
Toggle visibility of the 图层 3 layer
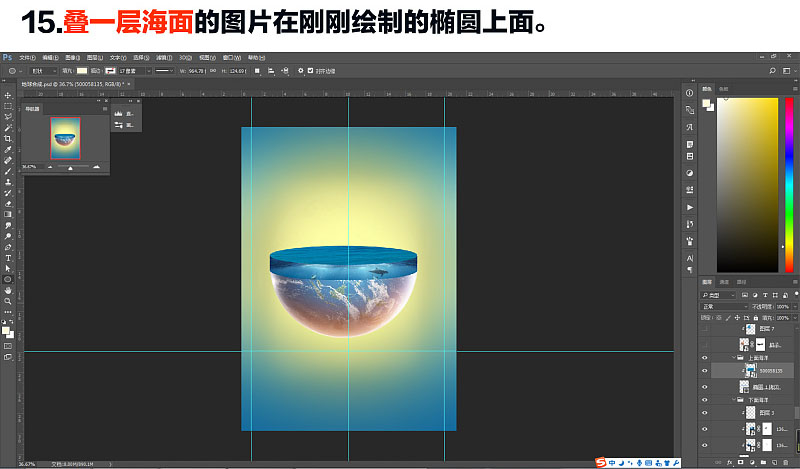click(705, 413)
